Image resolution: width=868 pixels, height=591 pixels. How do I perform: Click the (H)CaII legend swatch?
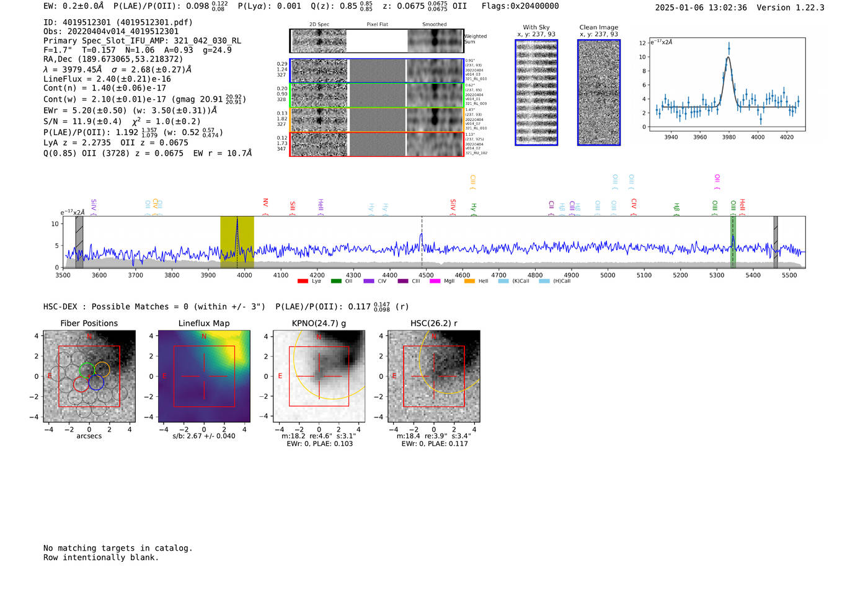(544, 281)
